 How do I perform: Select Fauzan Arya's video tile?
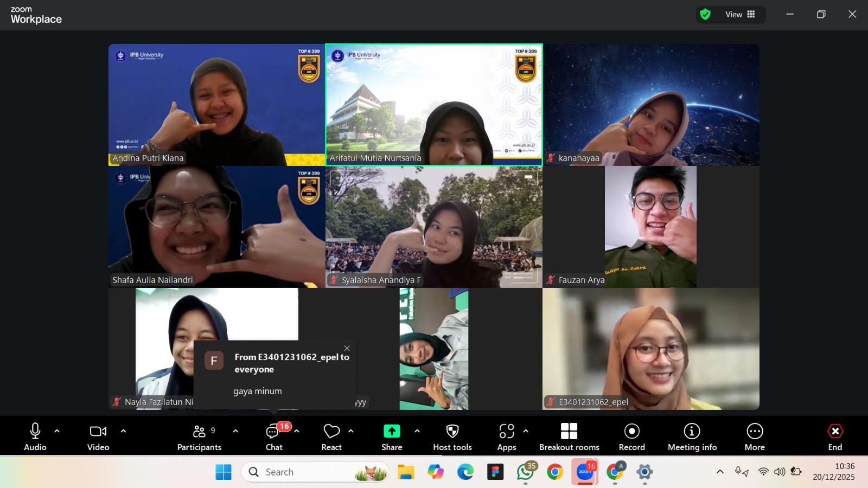[650, 227]
